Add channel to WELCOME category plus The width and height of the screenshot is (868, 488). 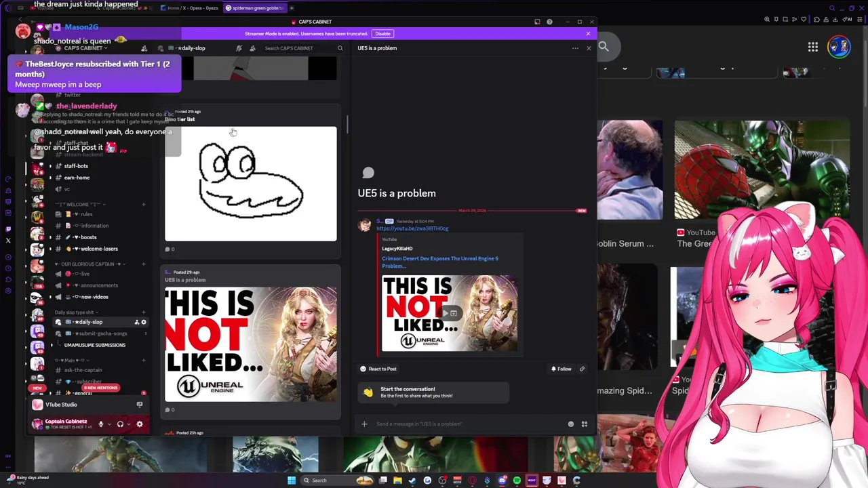point(143,205)
